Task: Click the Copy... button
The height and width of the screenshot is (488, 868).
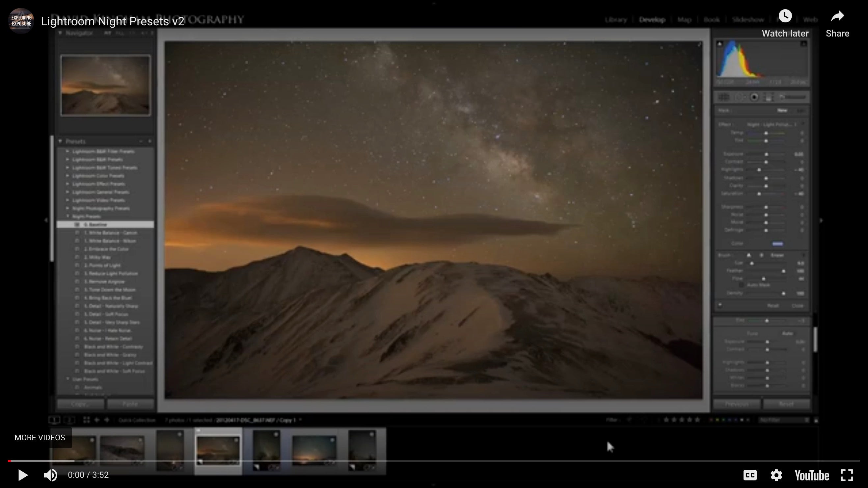Action: point(81,403)
